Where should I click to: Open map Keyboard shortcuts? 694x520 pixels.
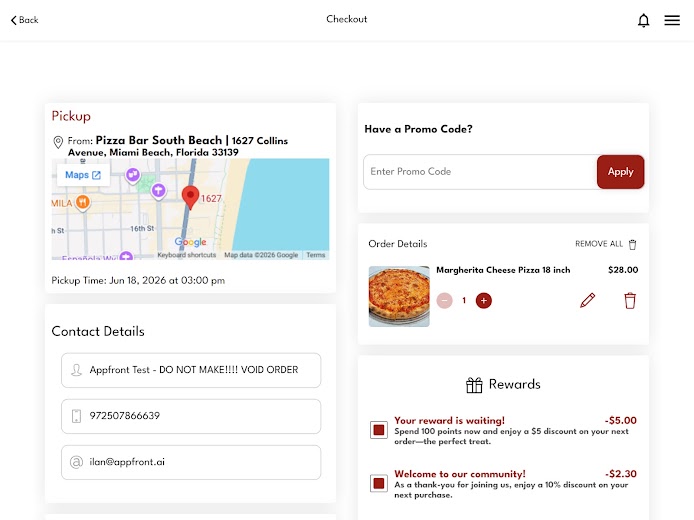187,255
